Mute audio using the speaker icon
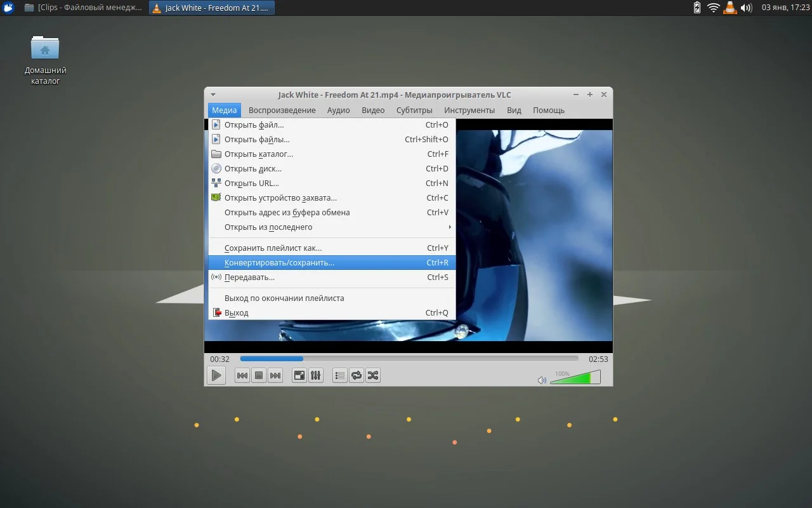The width and height of the screenshot is (812, 508). [542, 380]
